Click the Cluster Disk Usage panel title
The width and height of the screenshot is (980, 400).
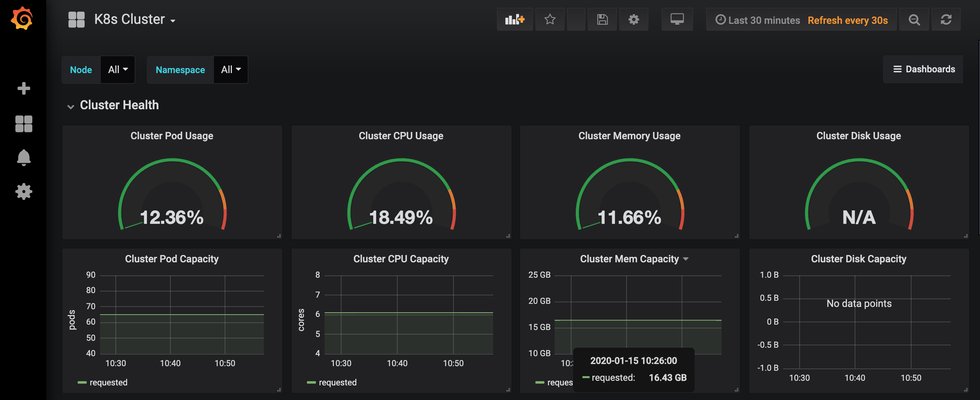859,136
